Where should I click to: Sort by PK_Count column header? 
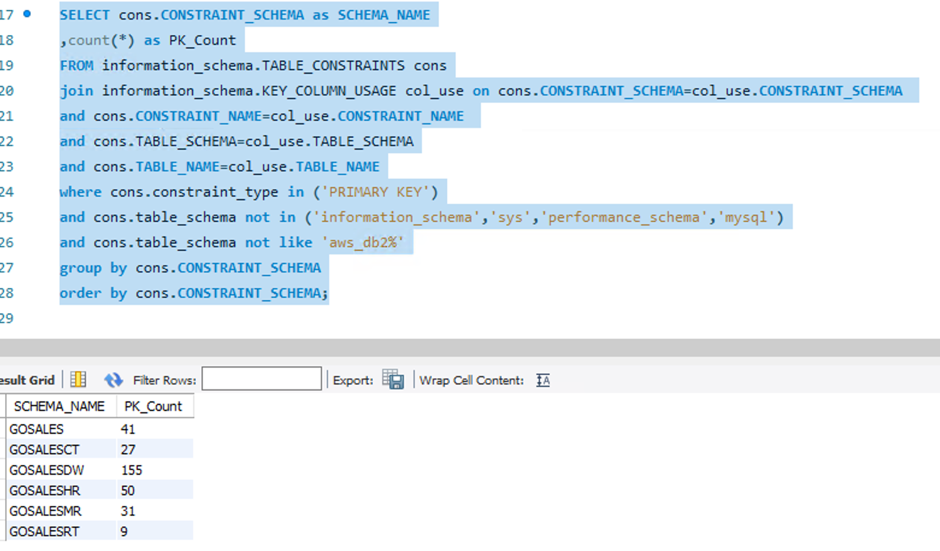coord(155,407)
